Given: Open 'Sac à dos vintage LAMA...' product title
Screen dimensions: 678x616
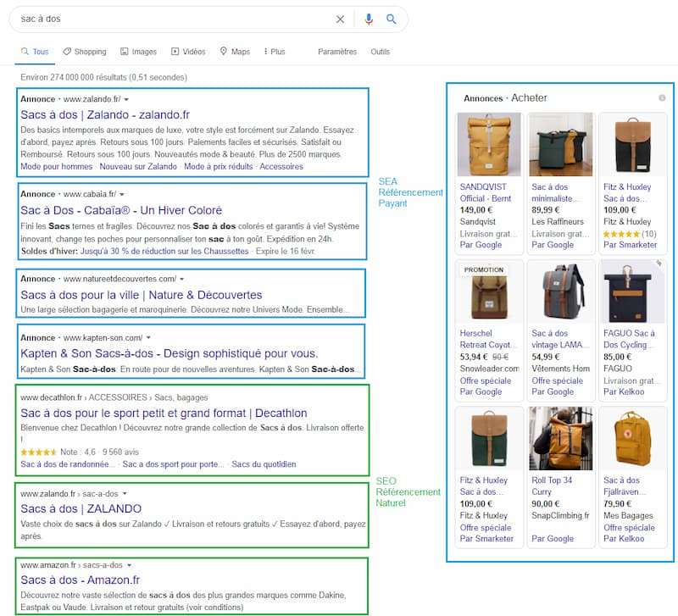Looking at the screenshot, I should (559, 339).
